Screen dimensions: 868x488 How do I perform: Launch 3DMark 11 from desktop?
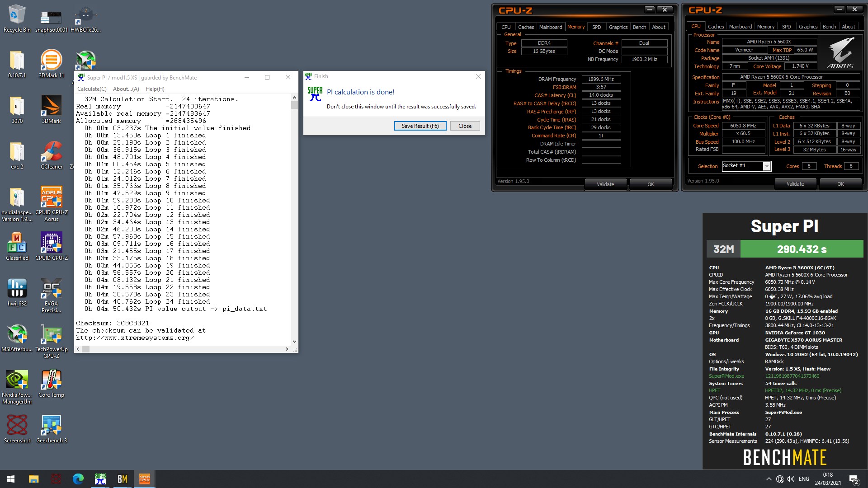pos(51,64)
